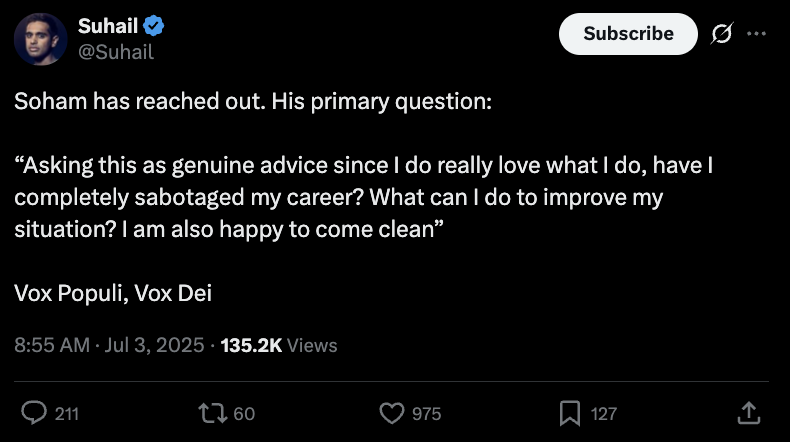Click the "Vox Populi, Vox Dei" line
Image resolution: width=790 pixels, height=442 pixels.
[x=113, y=293]
